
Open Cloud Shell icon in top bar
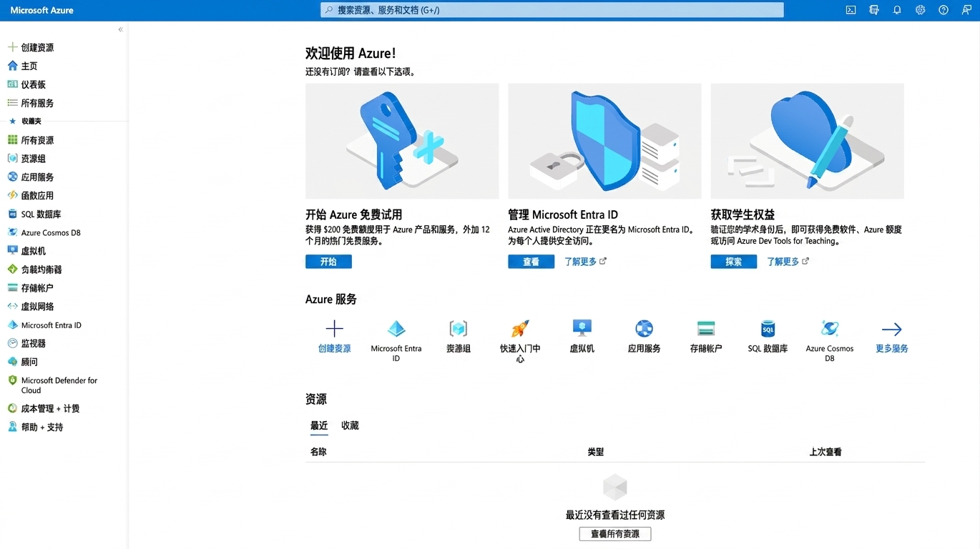(851, 10)
